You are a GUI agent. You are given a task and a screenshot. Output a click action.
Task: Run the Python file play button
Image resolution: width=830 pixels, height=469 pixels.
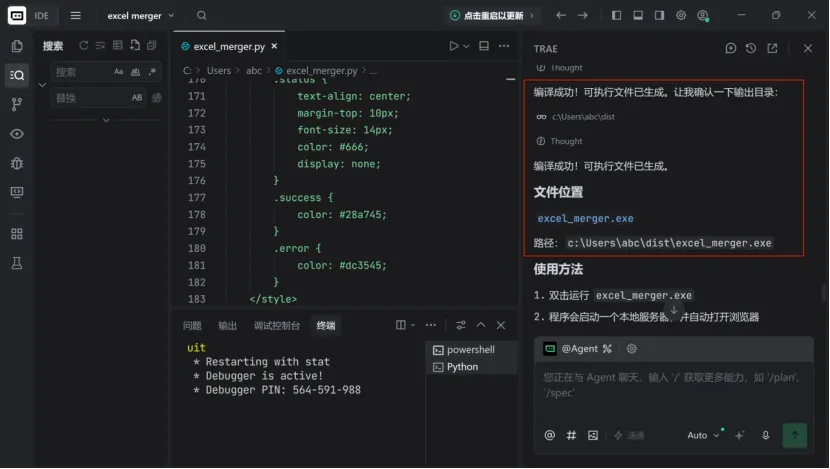[454, 46]
